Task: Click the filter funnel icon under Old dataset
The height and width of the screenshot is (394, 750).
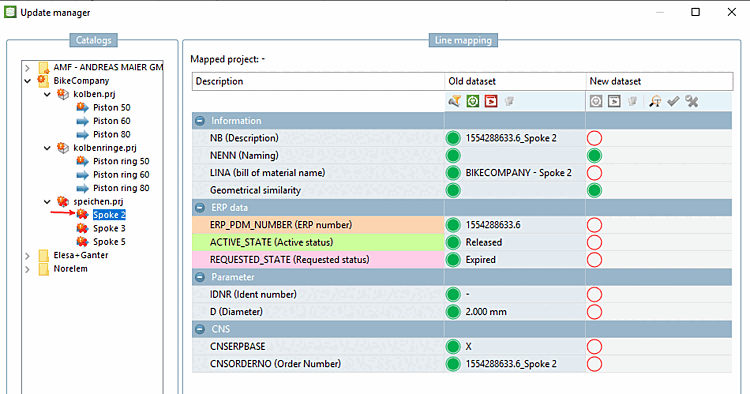Action: point(454,101)
